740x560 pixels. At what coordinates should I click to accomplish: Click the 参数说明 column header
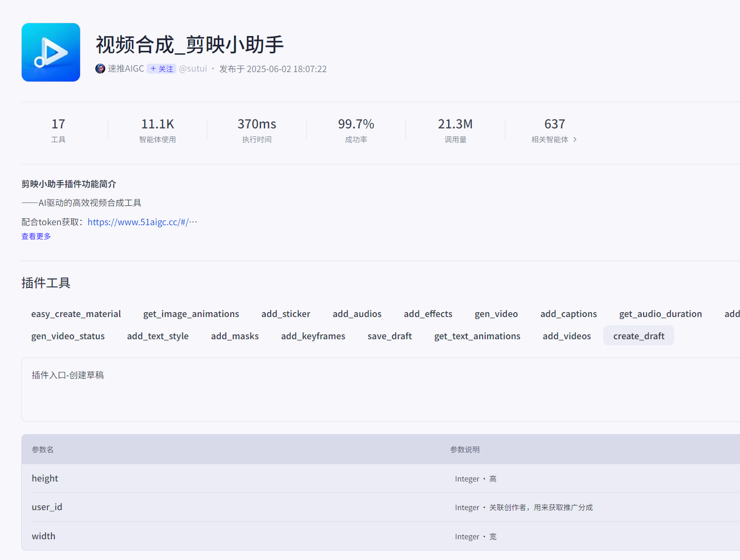[465, 450]
